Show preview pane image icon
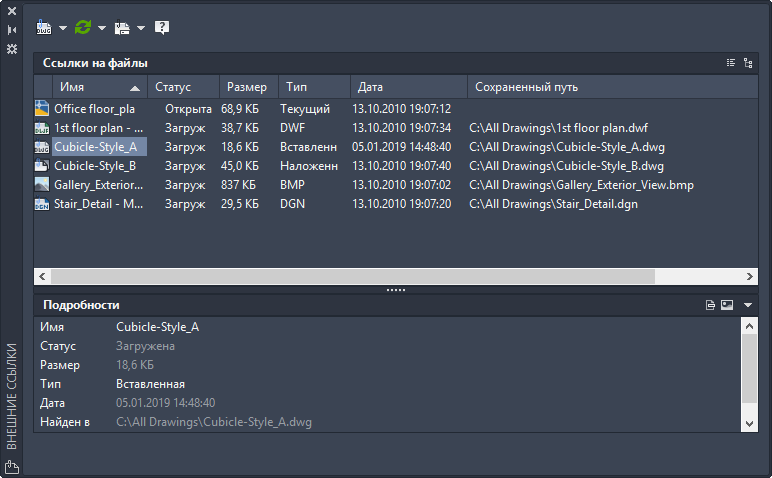Image resolution: width=772 pixels, height=478 pixels. pos(727,304)
